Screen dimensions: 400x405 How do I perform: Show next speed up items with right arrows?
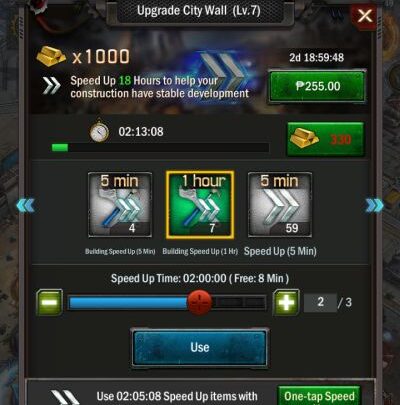[x=374, y=205]
